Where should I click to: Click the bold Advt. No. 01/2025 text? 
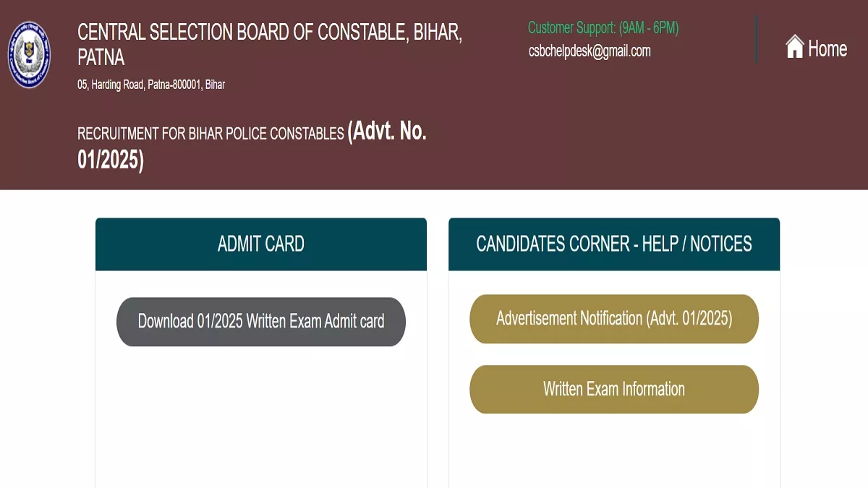click(x=252, y=145)
